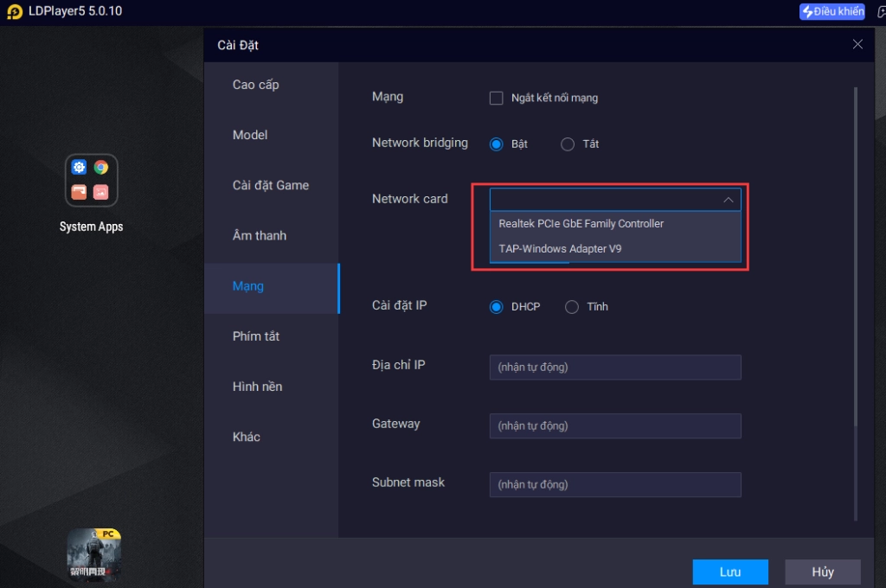Select the DHCP radio button
Screen dimensions: 886x588
pos(497,307)
